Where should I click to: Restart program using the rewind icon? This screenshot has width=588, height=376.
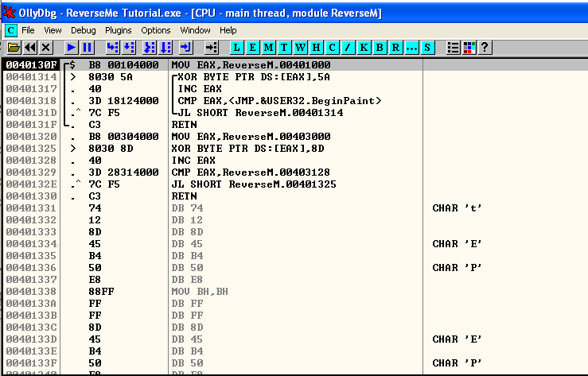click(30, 48)
